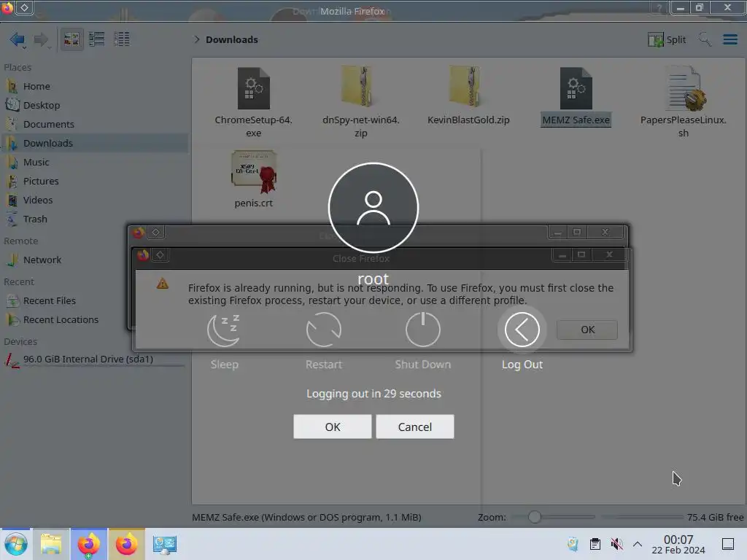This screenshot has height=560, width=747.
Task: Open the clipboard tray icon
Action: click(x=595, y=544)
